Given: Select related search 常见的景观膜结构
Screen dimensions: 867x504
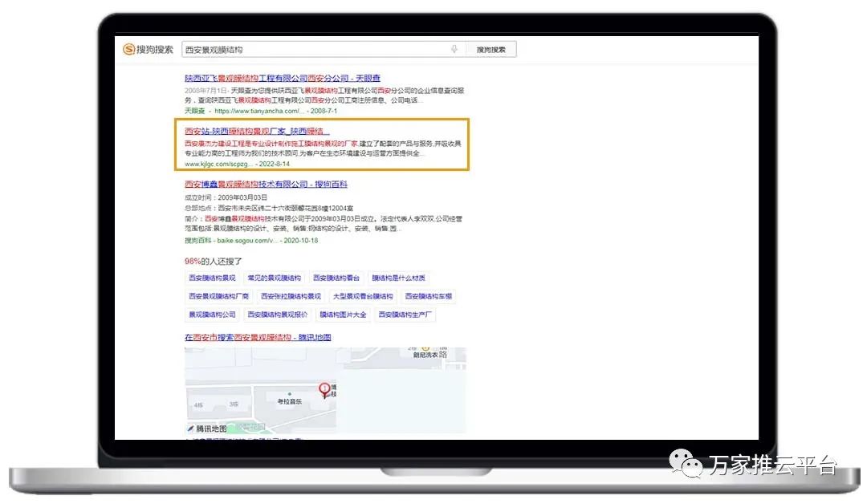Looking at the screenshot, I should tap(275, 278).
